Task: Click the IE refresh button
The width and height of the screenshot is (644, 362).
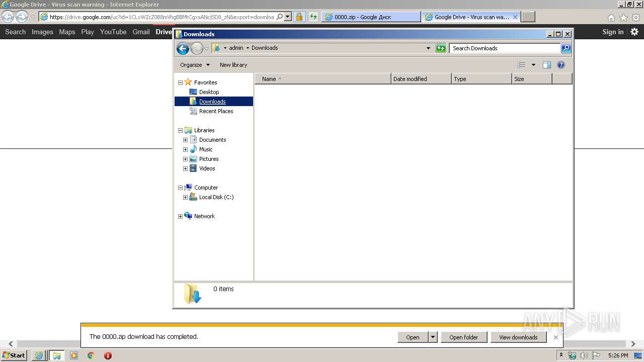Action: pyautogui.click(x=313, y=17)
